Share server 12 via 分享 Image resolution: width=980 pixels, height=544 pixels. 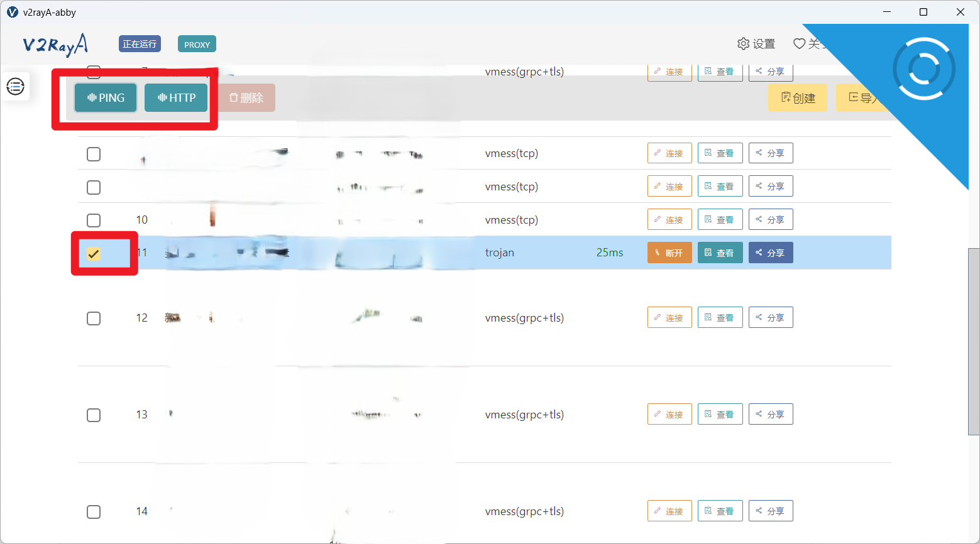pyautogui.click(x=771, y=317)
